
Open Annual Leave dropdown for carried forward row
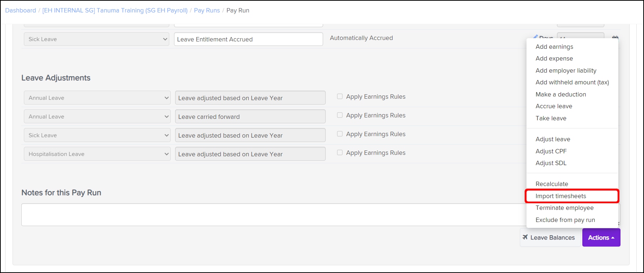[x=97, y=116]
